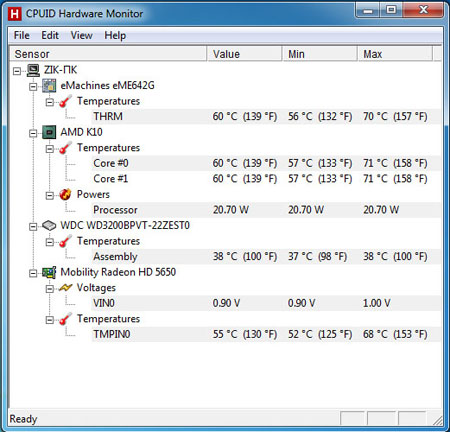The image size is (450, 432).
Task: Collapse the AMD K10 node
Action: (x=33, y=133)
